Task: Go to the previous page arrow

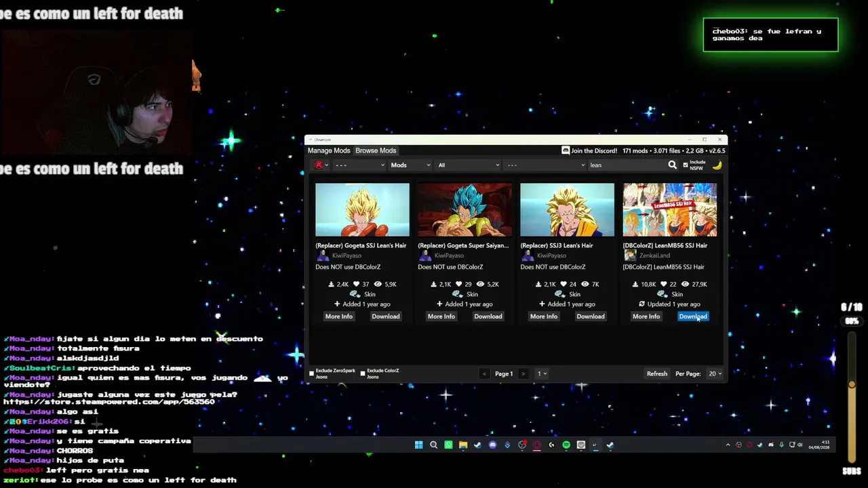Action: [x=484, y=373]
